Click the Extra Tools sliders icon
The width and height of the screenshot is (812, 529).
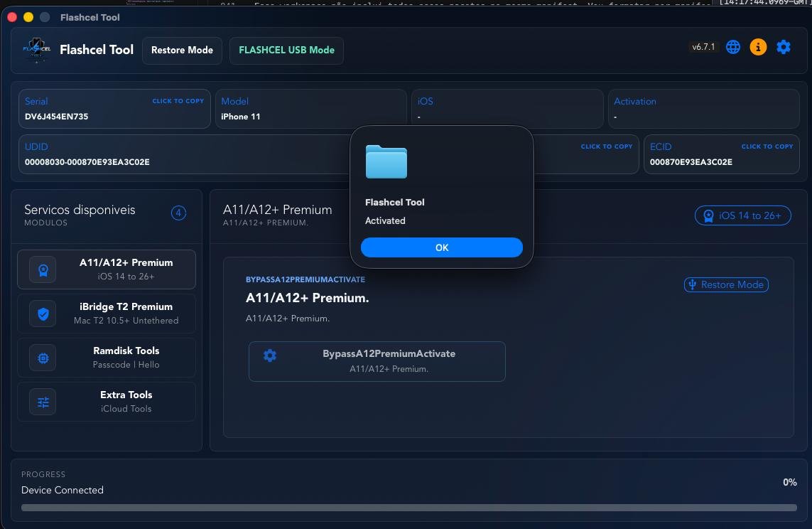tap(43, 402)
